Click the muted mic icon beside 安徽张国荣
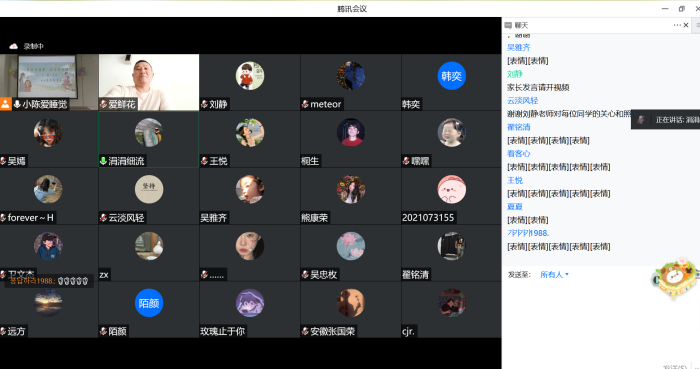This screenshot has width=700, height=369. coord(305,331)
